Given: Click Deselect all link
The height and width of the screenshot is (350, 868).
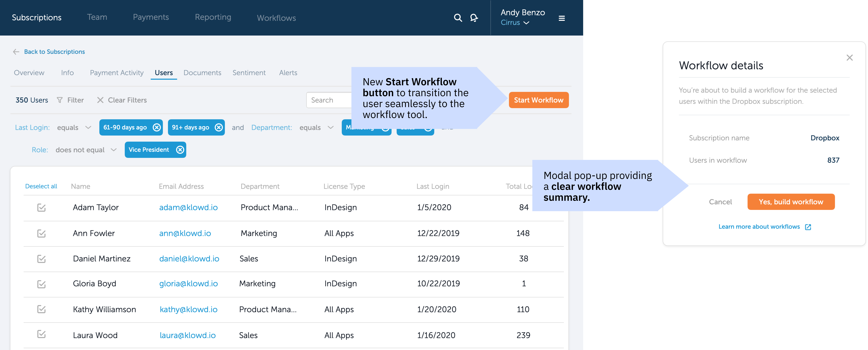Looking at the screenshot, I should tap(41, 186).
